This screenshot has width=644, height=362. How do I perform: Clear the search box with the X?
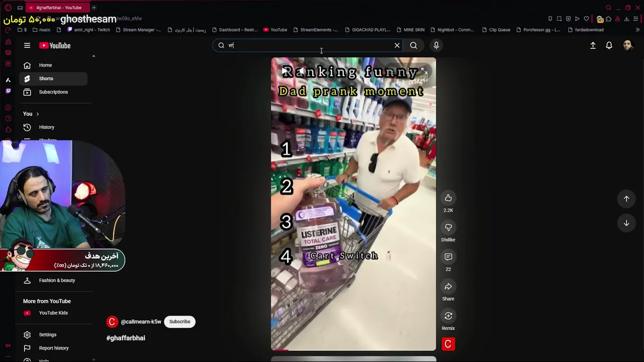pos(397,45)
